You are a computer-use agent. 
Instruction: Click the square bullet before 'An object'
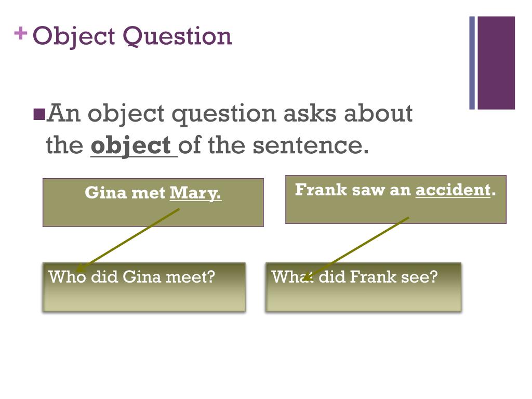[x=39, y=115]
